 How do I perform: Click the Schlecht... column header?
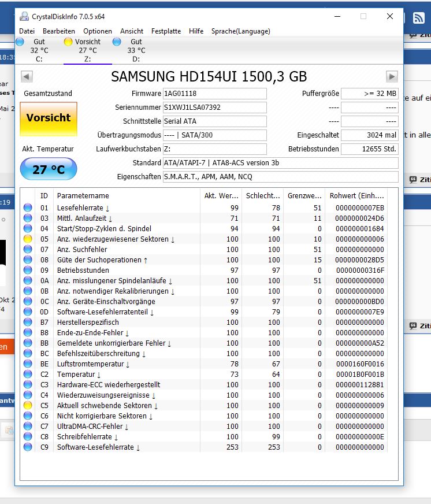point(262,196)
